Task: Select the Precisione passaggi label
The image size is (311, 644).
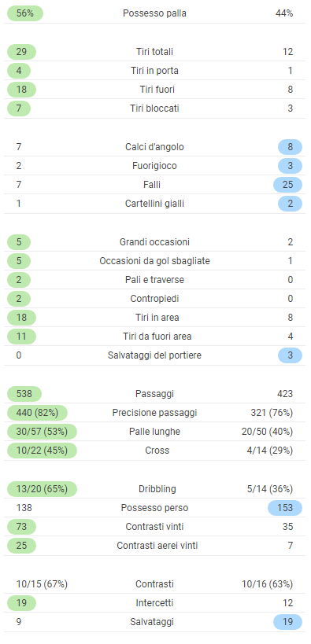Action: click(154, 413)
